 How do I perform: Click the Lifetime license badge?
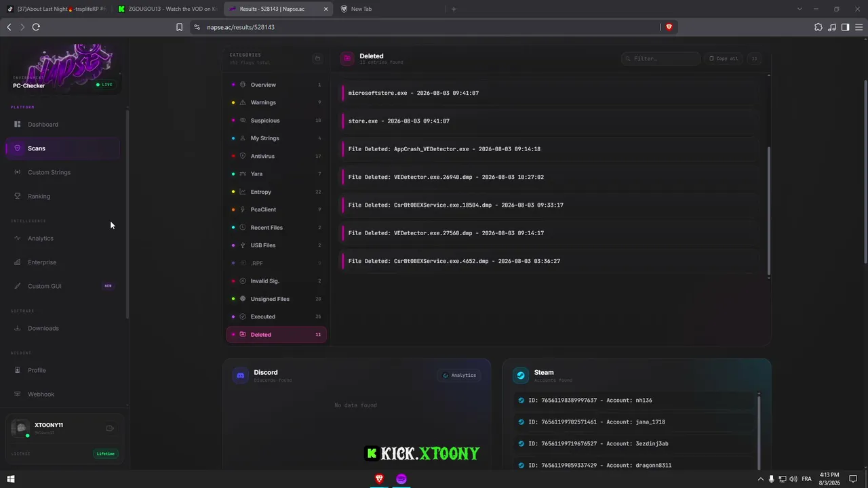[x=106, y=453]
